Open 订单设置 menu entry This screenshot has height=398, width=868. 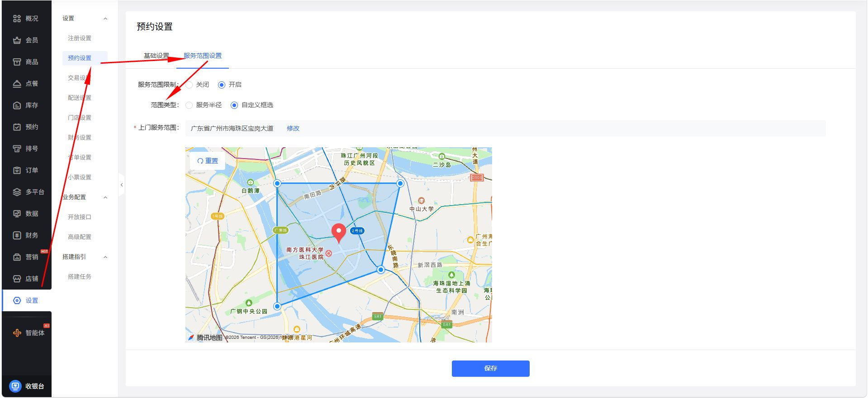(80, 158)
